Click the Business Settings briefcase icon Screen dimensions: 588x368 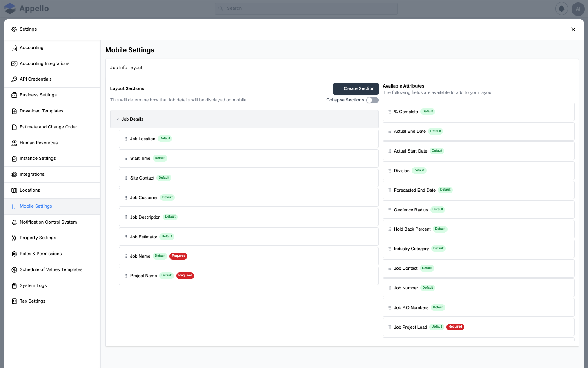click(x=14, y=95)
